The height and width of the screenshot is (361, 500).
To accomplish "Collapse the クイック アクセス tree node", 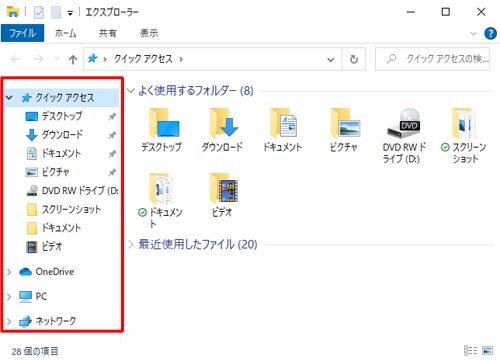I will coord(9,98).
